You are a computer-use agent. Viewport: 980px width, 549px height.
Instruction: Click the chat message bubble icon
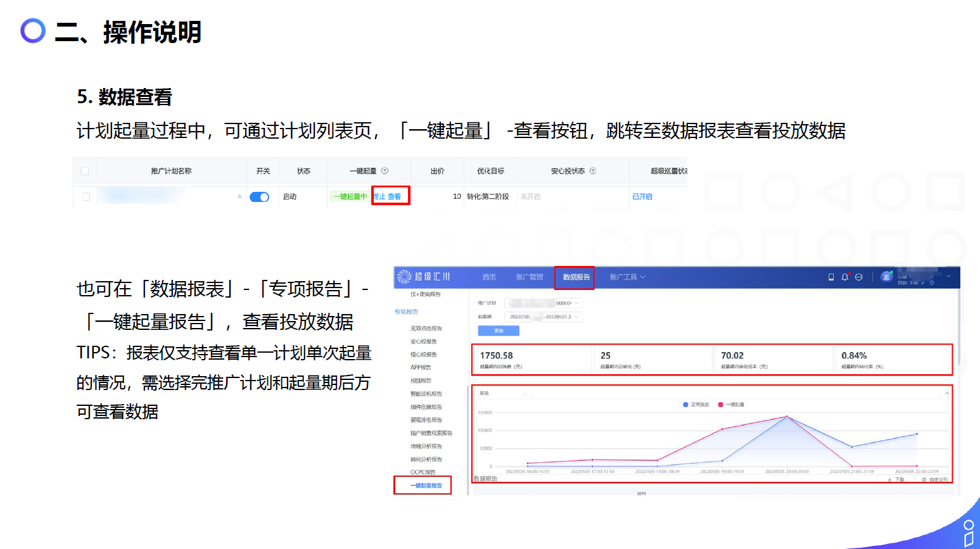(x=859, y=277)
